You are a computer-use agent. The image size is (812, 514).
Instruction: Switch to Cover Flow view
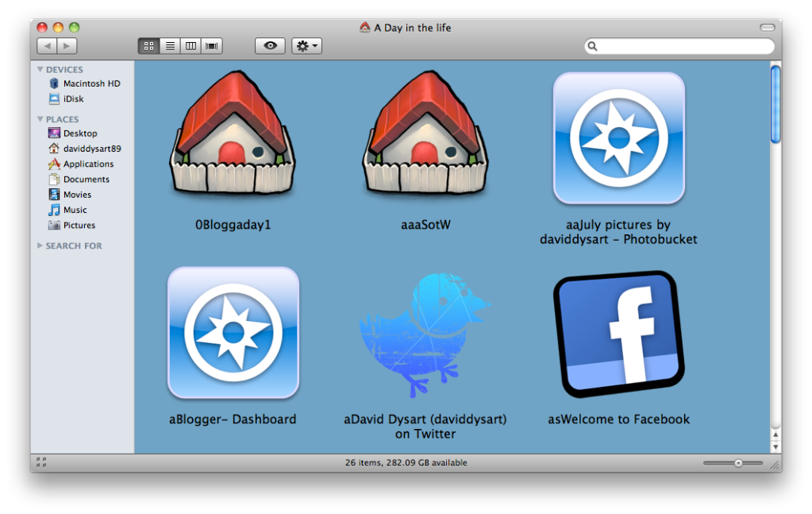pos(212,46)
